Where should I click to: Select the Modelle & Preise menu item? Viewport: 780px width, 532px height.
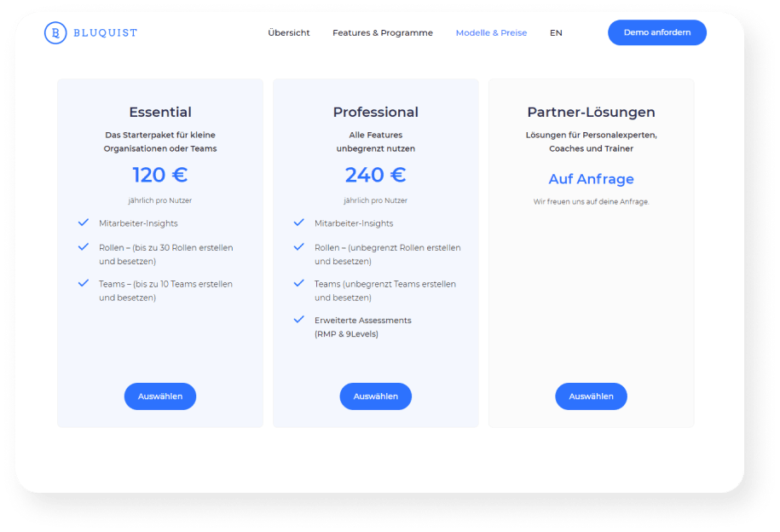(x=491, y=33)
